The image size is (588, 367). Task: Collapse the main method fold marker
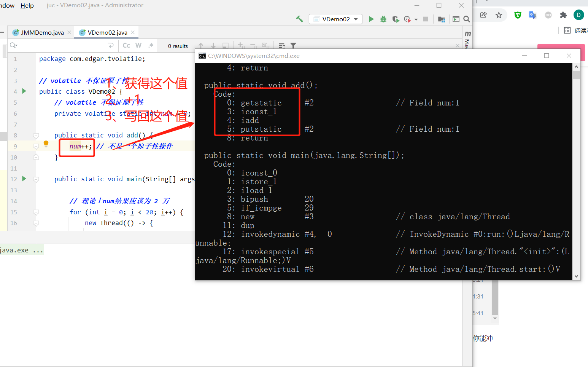36,179
